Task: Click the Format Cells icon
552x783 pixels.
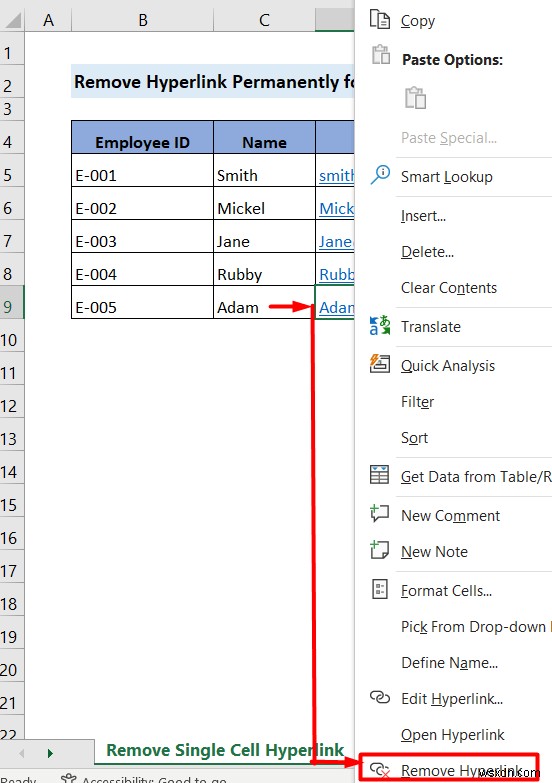Action: click(380, 589)
